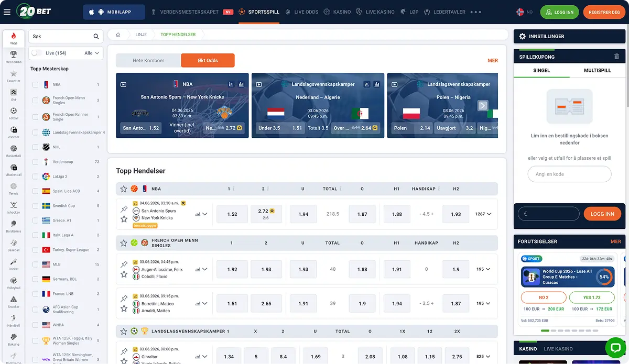This screenshot has height=364, width=629.
Task: Expand stats chevron for Spurs–Knicks row
Action: pos(205,214)
